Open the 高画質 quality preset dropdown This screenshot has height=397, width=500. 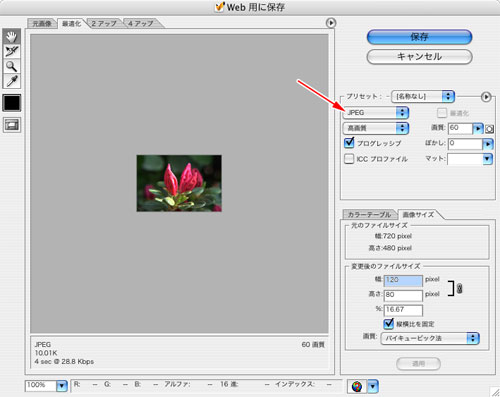click(x=376, y=128)
